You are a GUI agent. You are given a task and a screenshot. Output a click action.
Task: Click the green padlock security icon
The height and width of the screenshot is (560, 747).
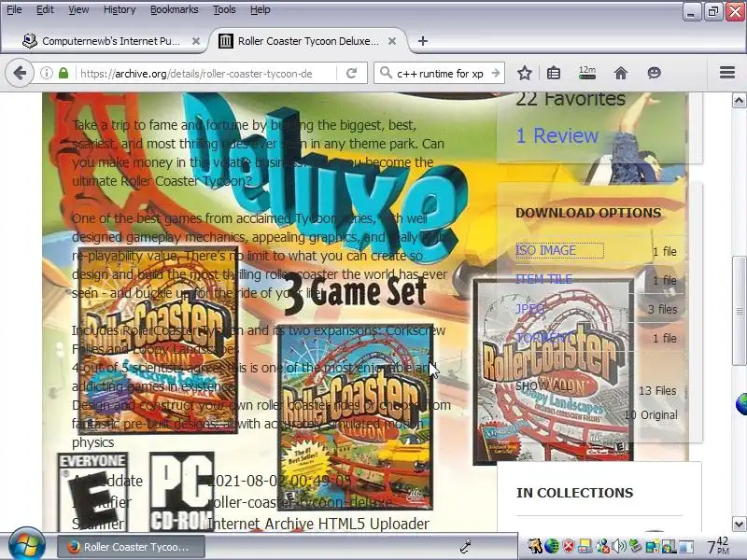(x=63, y=73)
